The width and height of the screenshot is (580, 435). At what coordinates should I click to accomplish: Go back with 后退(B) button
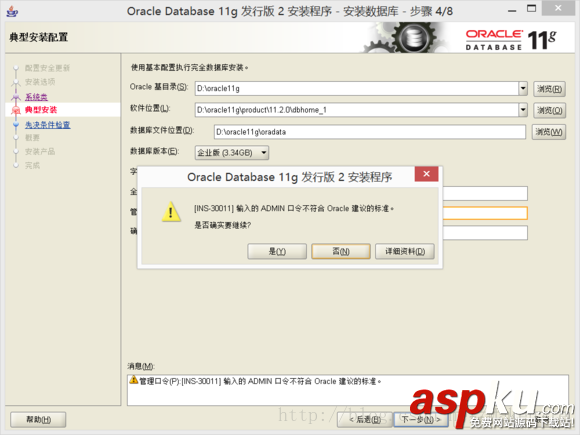365,419
